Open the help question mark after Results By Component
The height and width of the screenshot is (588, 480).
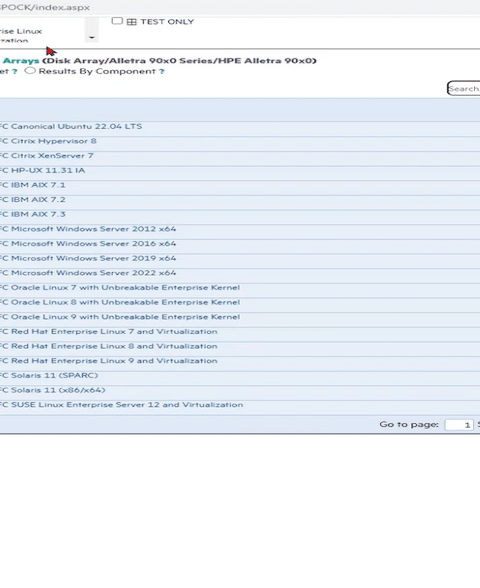[162, 71]
